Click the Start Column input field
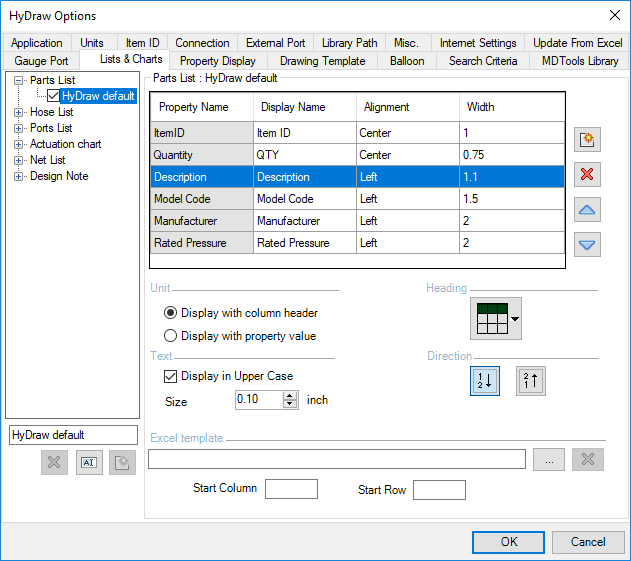This screenshot has width=631, height=561. coord(291,489)
